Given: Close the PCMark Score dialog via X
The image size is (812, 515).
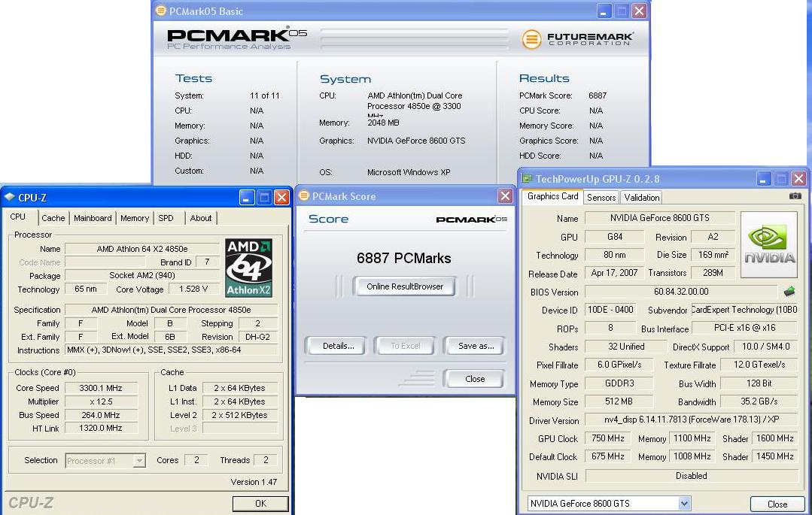Looking at the screenshot, I should click(x=505, y=195).
